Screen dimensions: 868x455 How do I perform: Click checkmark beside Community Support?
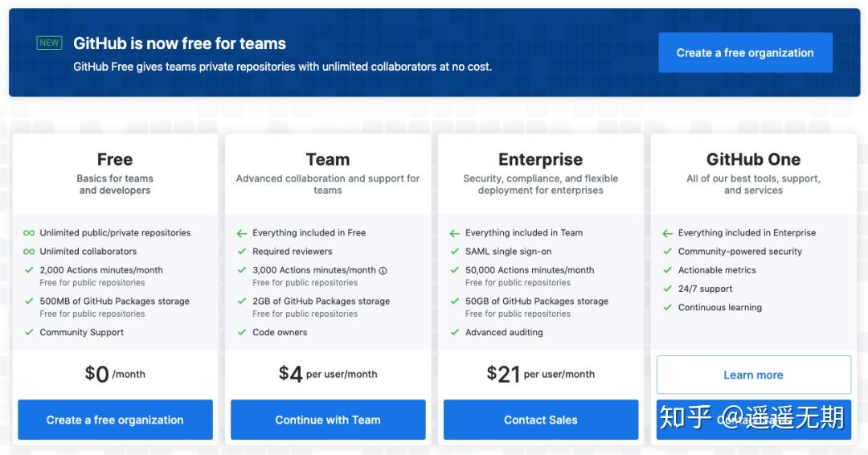coord(29,332)
